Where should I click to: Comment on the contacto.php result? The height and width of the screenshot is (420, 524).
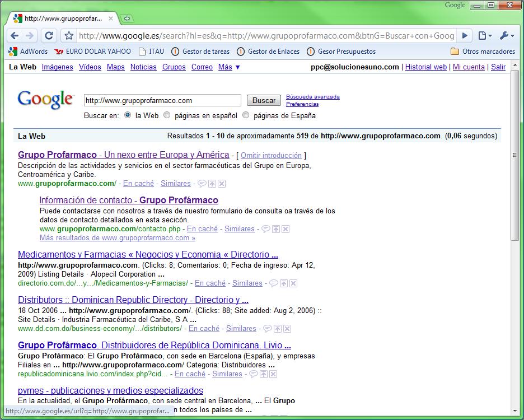point(266,229)
